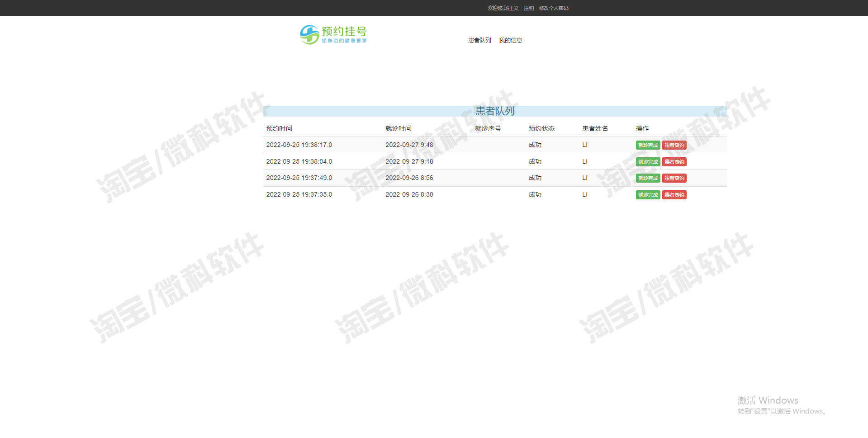868x438 pixels.
Task: Click the 操作 column header
Action: [x=642, y=128]
